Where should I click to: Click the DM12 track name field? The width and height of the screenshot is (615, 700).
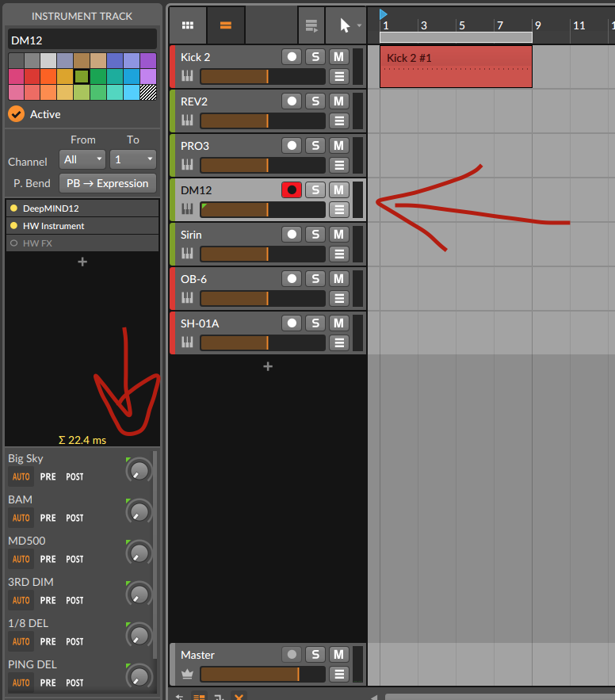pos(82,40)
